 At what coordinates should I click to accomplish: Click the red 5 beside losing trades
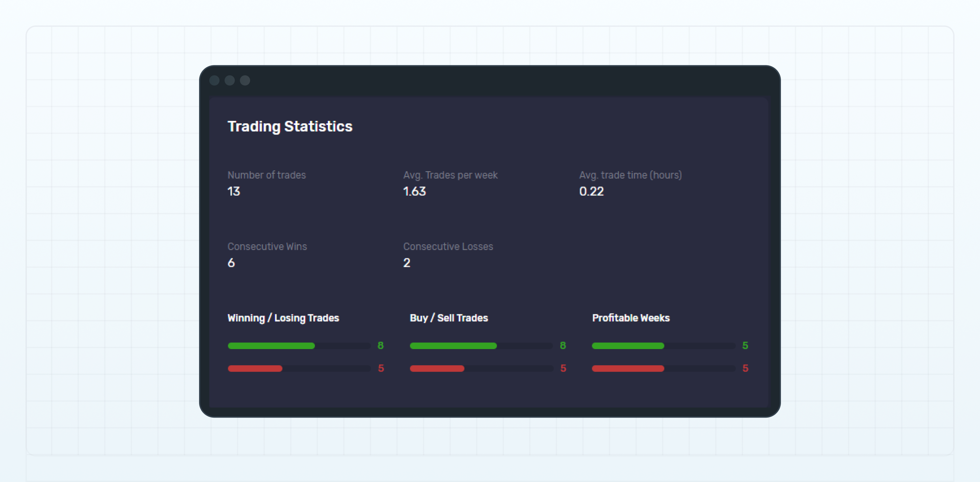(x=381, y=368)
